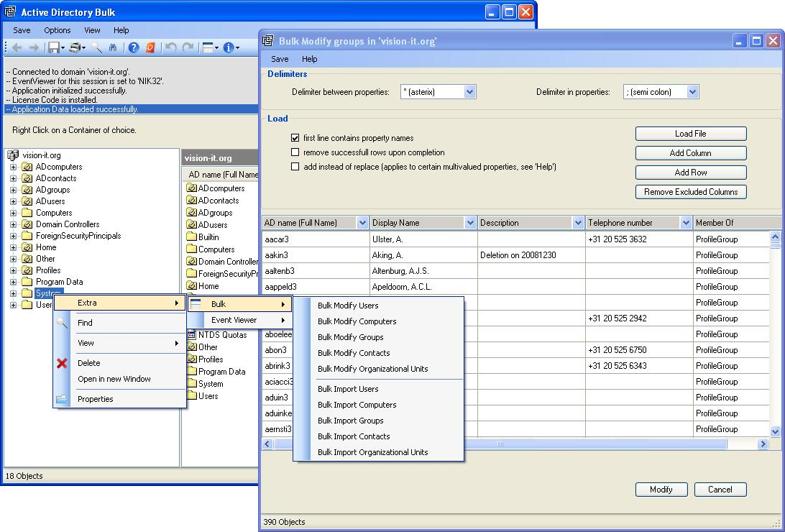Select the 'aakin3' cell in the table
Screen dimensions: 785x532
point(316,255)
